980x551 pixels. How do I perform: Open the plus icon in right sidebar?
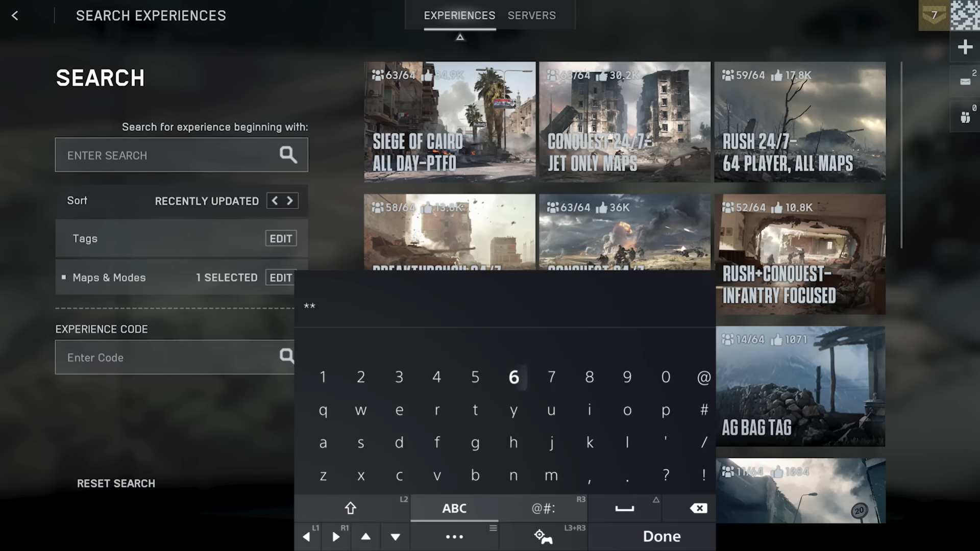(x=965, y=47)
